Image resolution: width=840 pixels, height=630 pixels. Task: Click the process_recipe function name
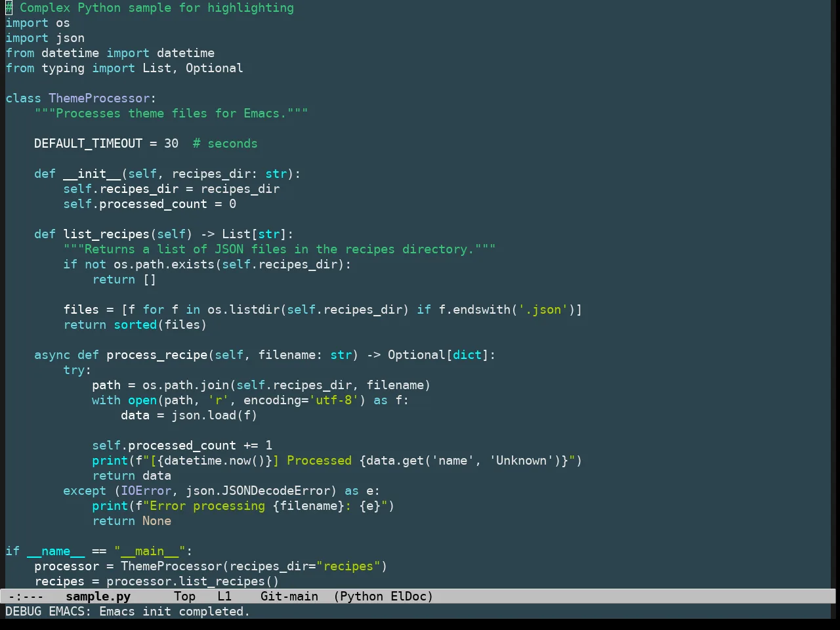click(157, 355)
